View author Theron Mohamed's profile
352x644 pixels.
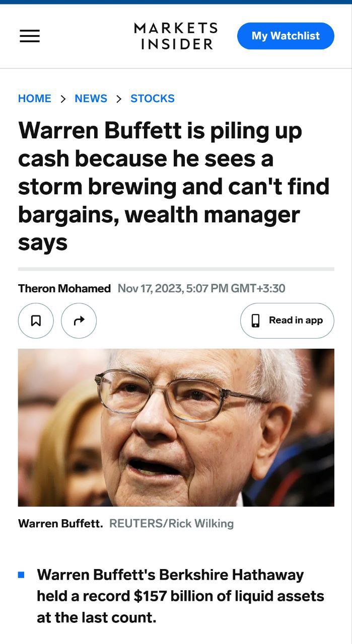(64, 288)
